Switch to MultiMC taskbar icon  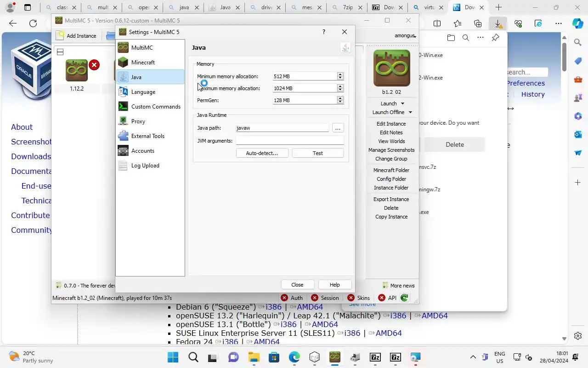pyautogui.click(x=335, y=357)
